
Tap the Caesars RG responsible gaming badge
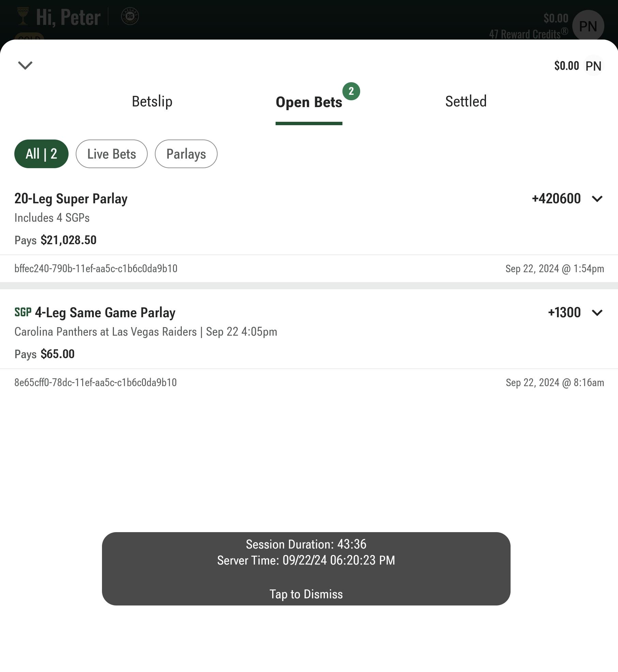[x=130, y=16]
